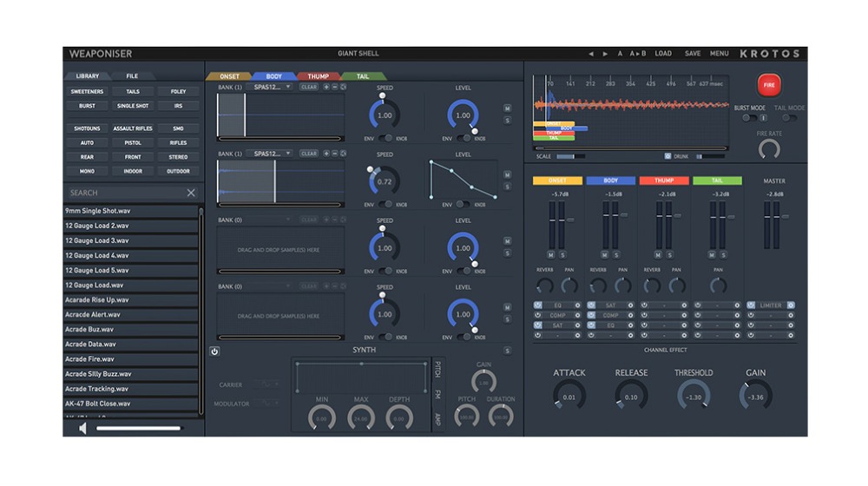Clear the first bank with CLEAR
The width and height of the screenshot is (868, 486).
pos(309,87)
